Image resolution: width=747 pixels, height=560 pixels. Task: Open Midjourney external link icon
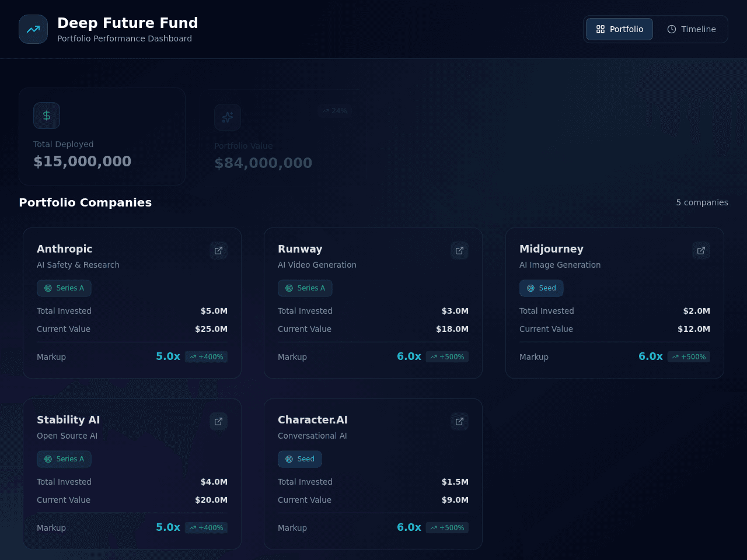click(701, 250)
